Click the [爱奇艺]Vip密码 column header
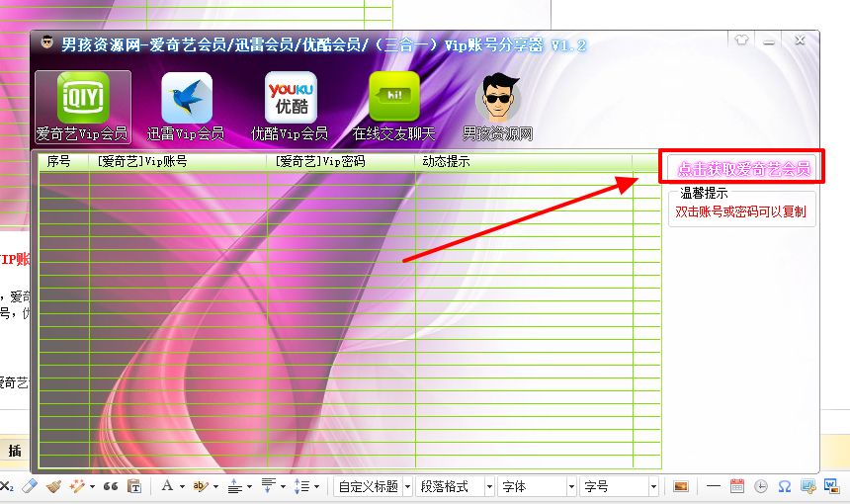Viewport: 850px width, 504px height. pos(341,161)
